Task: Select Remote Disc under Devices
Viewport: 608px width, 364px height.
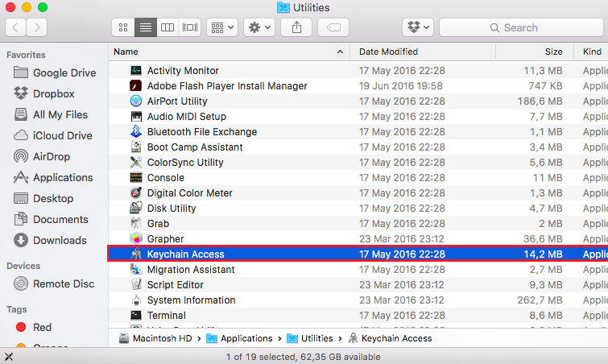Action: (x=54, y=283)
